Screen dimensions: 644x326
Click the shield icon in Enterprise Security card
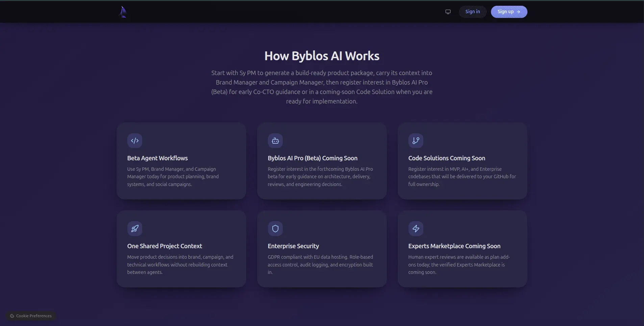coord(275,229)
